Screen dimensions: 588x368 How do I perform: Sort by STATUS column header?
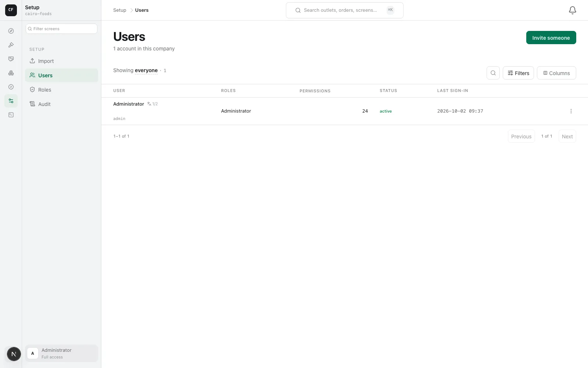388,91
